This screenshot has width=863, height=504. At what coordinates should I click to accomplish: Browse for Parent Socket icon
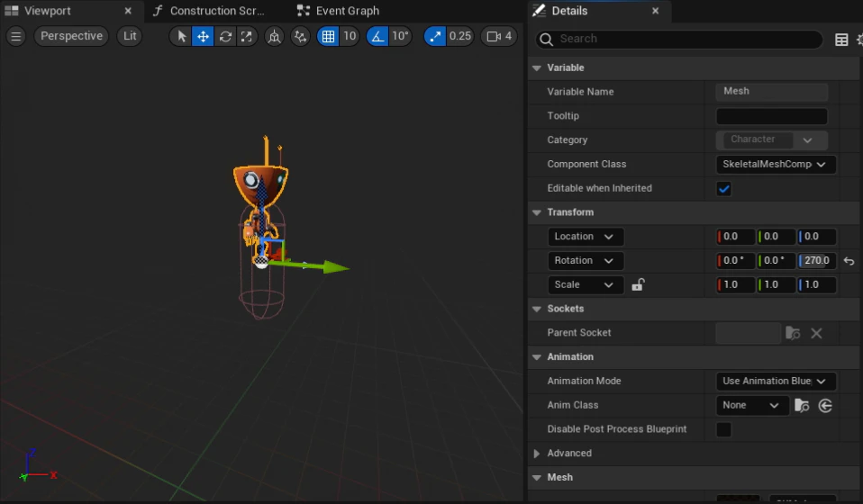pos(793,333)
